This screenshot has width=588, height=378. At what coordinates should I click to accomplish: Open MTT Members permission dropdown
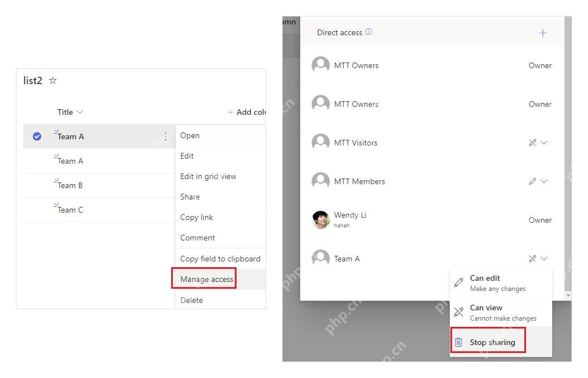pyautogui.click(x=544, y=181)
